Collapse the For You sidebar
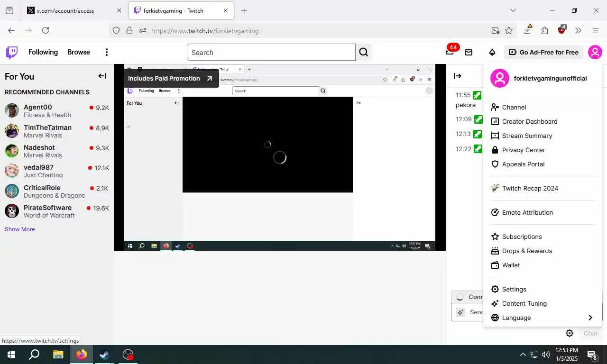Screen dimensions: 607x364 (102, 76)
